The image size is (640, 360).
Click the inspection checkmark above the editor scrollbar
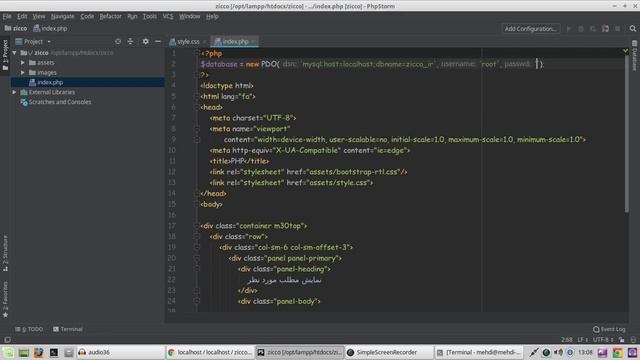coord(625,51)
